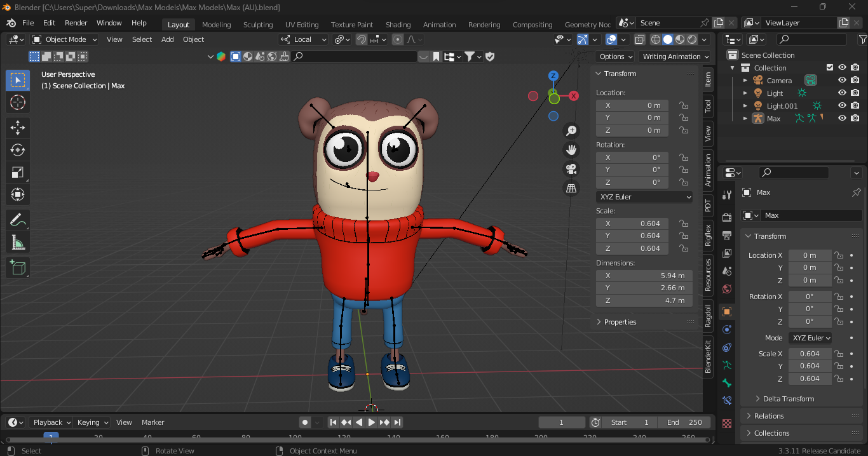Hide Light.001 in viewport
The image size is (868, 456).
point(842,105)
